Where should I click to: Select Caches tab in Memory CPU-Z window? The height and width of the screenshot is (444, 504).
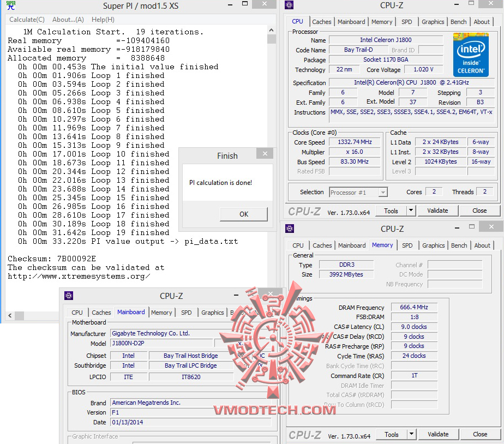click(x=322, y=245)
